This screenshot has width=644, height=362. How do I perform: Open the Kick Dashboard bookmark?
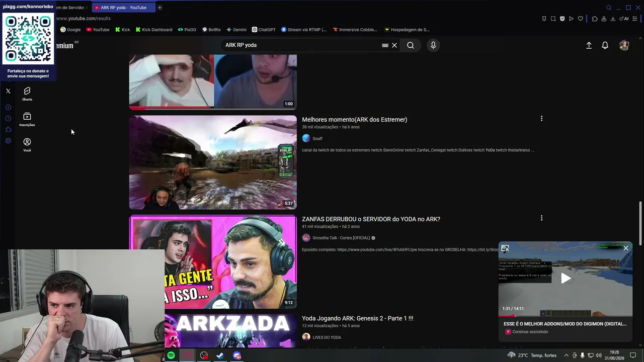[x=154, y=30]
